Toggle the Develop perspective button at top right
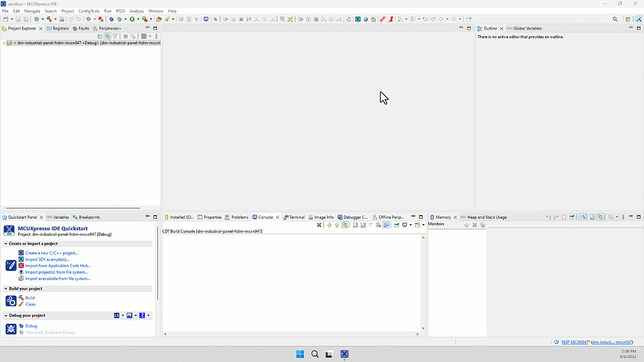 click(x=639, y=19)
